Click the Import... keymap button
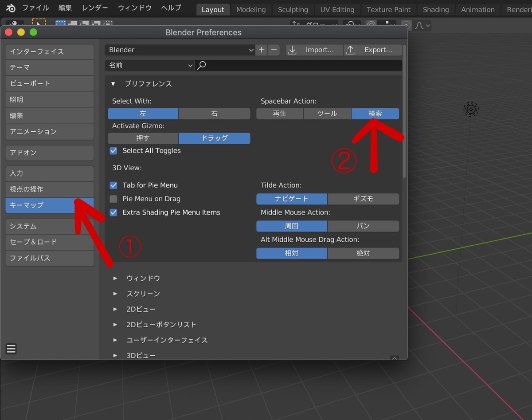Screen dimensions: 532x420 (314, 50)
